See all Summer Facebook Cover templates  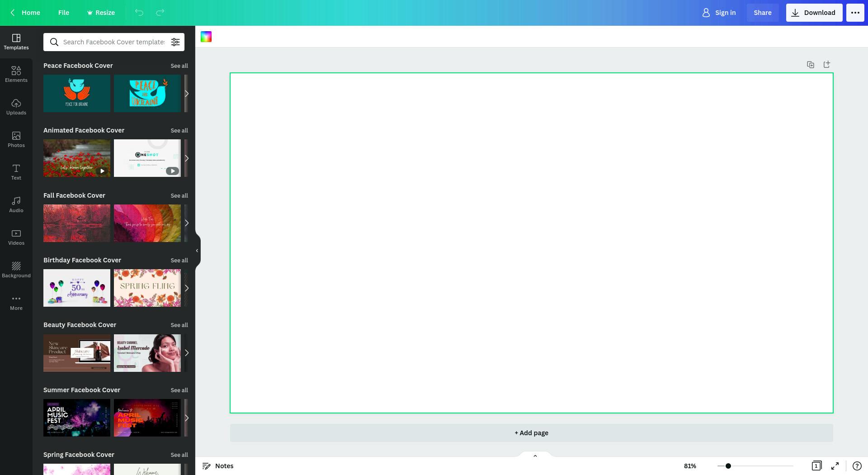coord(179,390)
